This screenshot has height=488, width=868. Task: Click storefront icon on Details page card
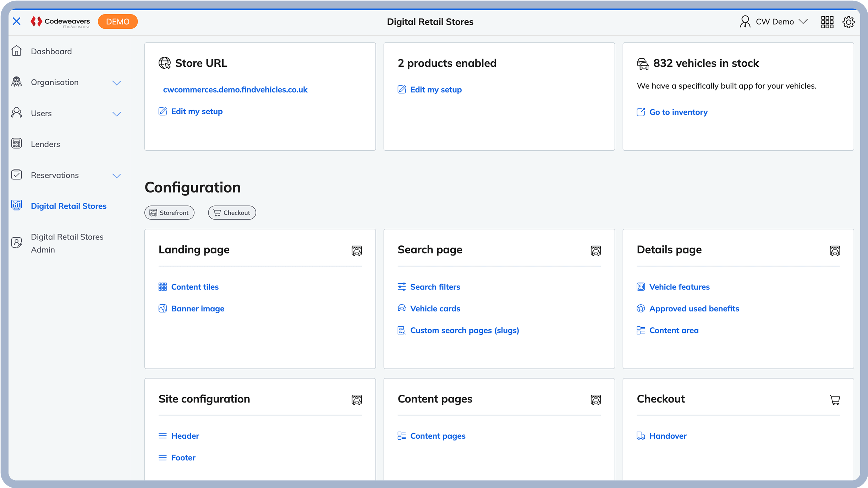click(835, 250)
